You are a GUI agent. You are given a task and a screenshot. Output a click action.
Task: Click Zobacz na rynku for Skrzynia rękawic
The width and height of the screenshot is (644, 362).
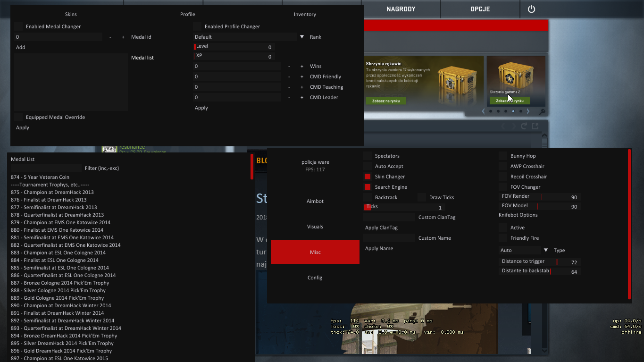385,101
